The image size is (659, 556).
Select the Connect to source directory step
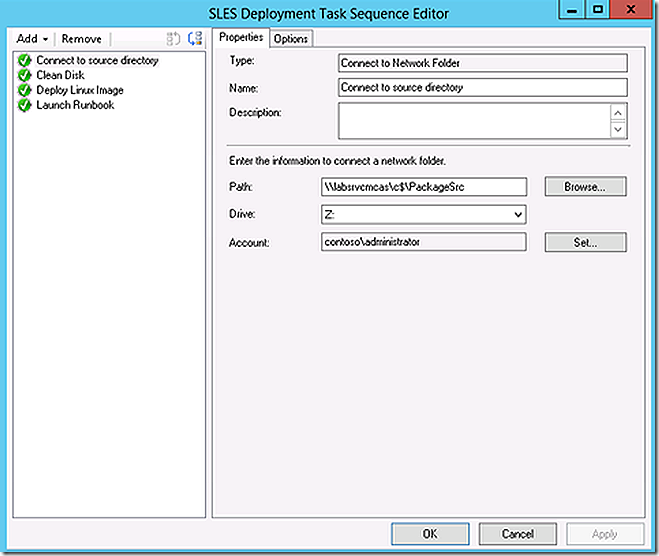pyautogui.click(x=97, y=61)
